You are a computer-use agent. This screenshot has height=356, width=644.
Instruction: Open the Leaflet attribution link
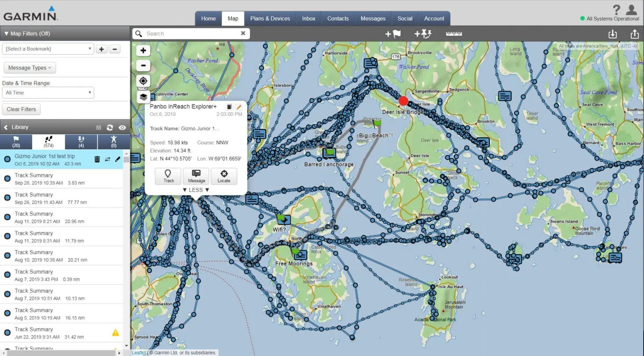point(139,353)
